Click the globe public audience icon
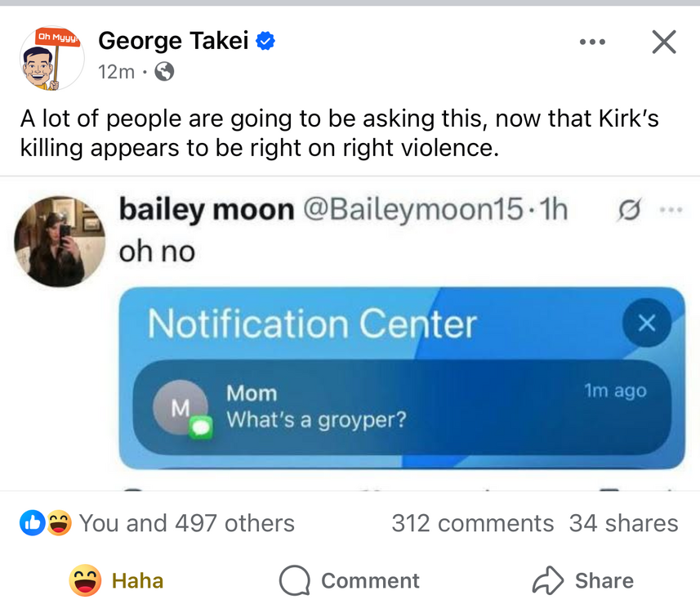700x613 pixels. [x=164, y=72]
